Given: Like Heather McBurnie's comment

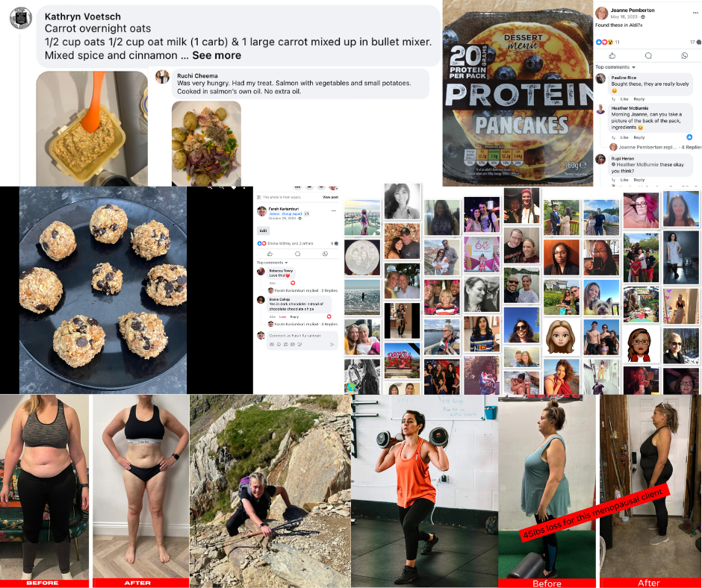Looking at the screenshot, I should click(x=624, y=137).
